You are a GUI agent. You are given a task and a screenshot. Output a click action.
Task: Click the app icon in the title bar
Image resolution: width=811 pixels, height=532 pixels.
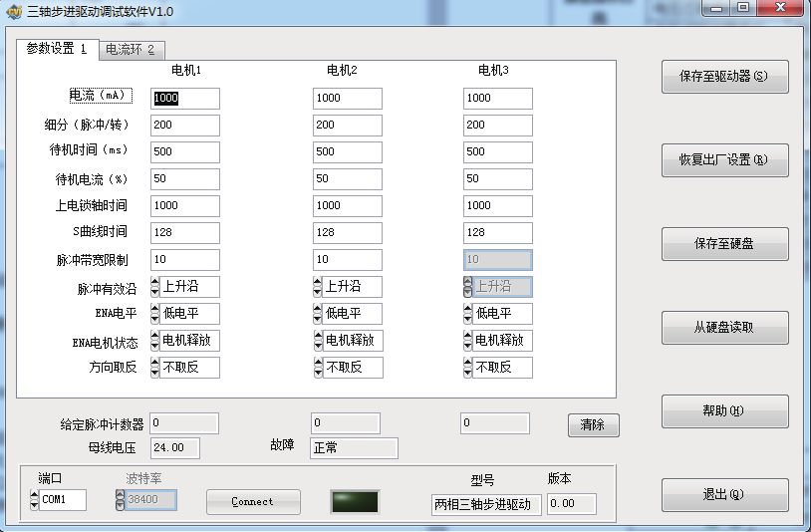pos(14,11)
